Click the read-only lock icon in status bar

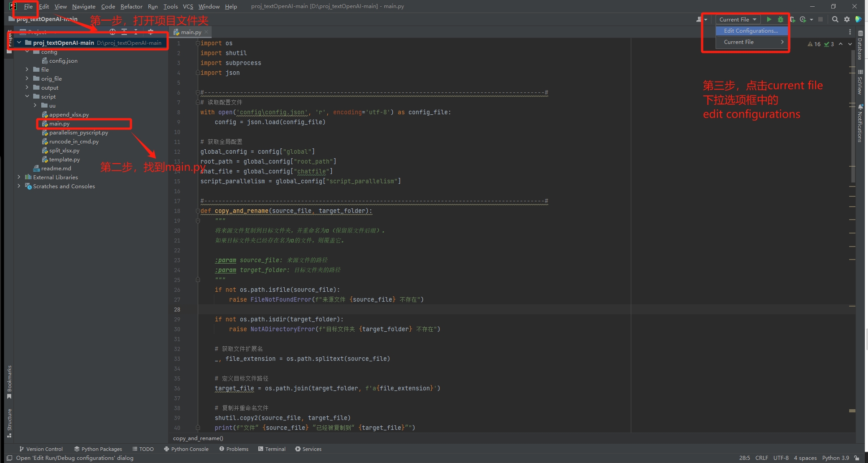(x=857, y=458)
